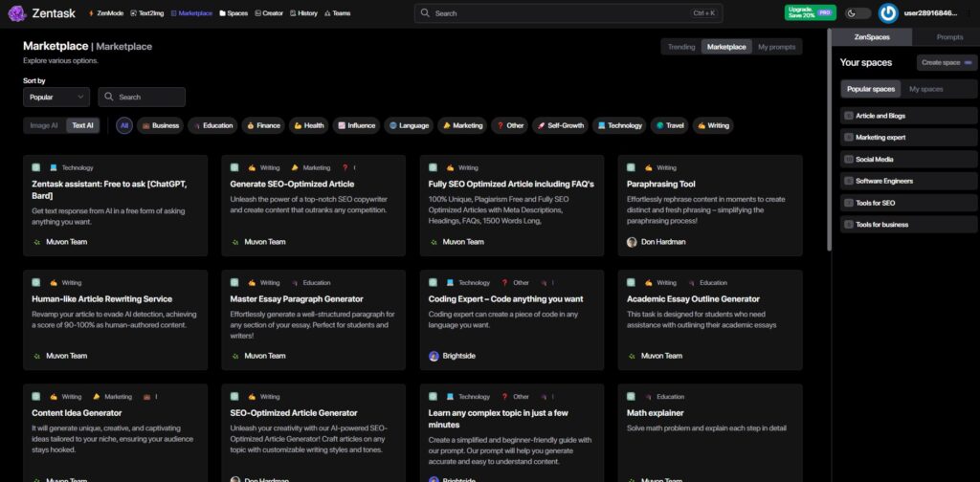Click the marketplace prompt Search field
980x482 pixels.
pyautogui.click(x=142, y=97)
